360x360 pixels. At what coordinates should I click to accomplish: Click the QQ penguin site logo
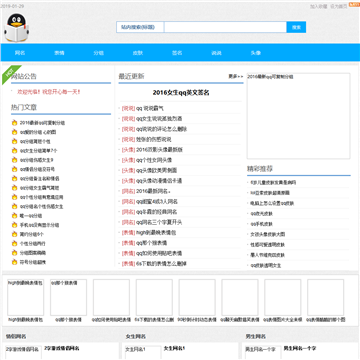tap(17, 28)
